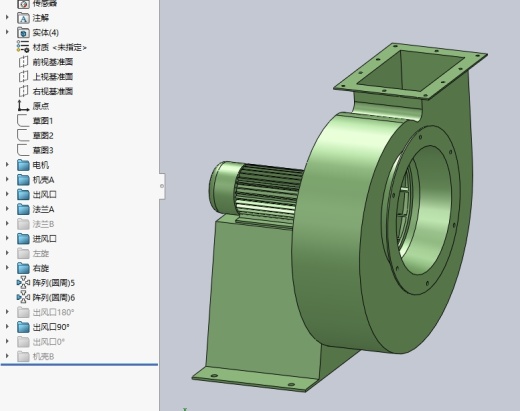Expand the 出风口 folder
The image size is (520, 411).
tap(7, 194)
